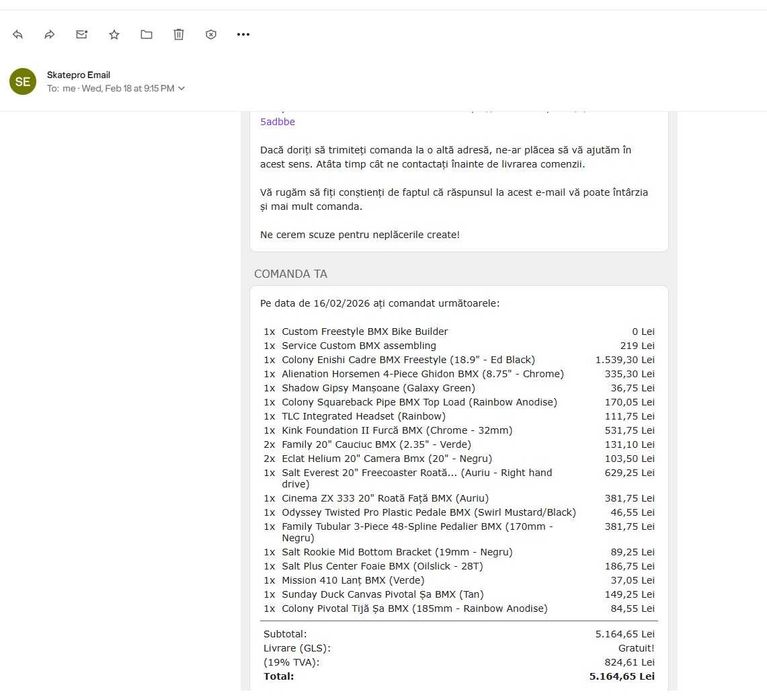Click sender name Skatepro Email
Image resolution: width=767 pixels, height=700 pixels.
point(78,75)
